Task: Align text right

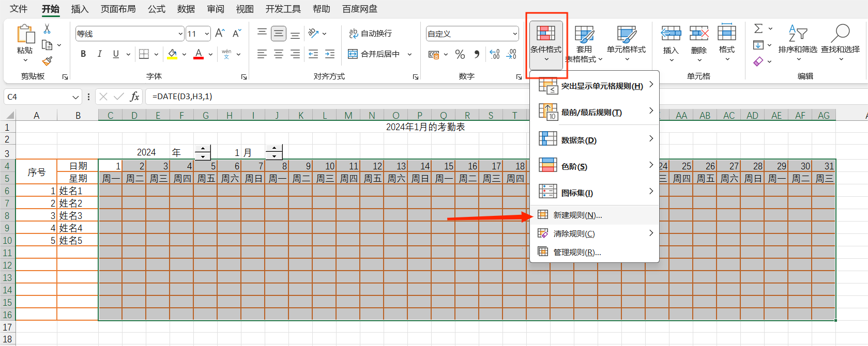Action: (295, 54)
